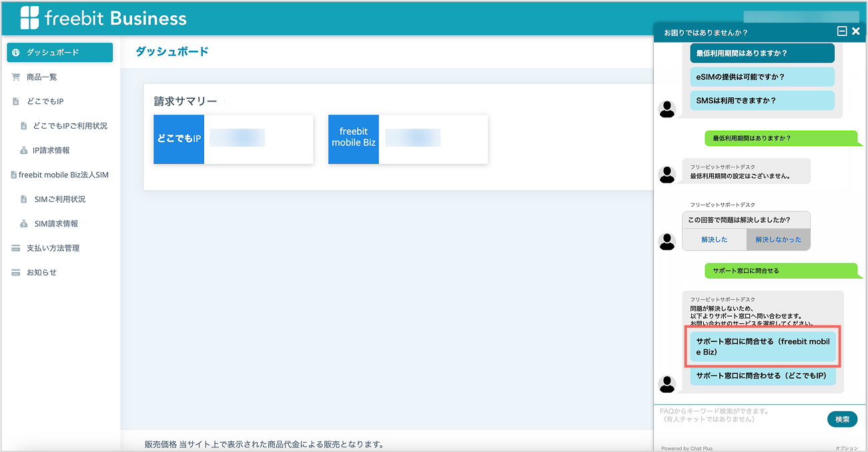Viewport: 868px width, 452px height.
Task: Click the オプション link in chat footer
Action: (x=846, y=449)
